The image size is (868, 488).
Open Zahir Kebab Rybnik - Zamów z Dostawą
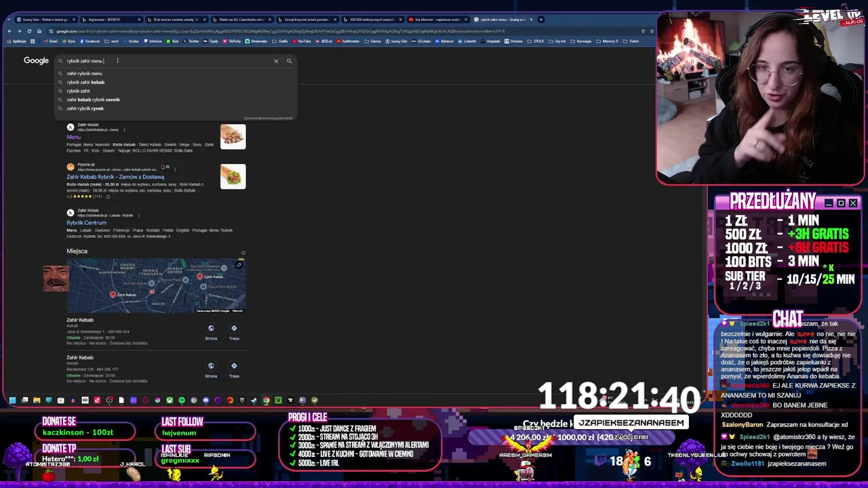(x=115, y=177)
